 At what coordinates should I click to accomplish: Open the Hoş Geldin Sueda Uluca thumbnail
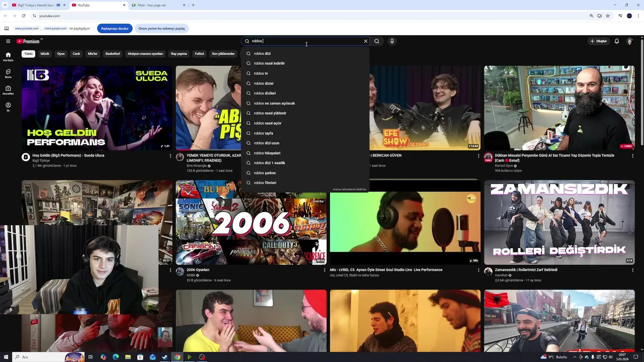tap(97, 108)
